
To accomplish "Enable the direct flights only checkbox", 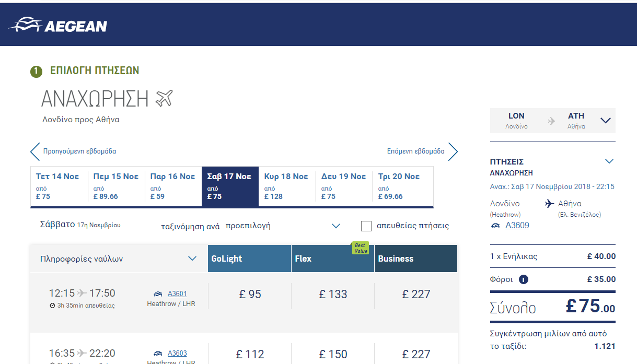I will point(366,226).
